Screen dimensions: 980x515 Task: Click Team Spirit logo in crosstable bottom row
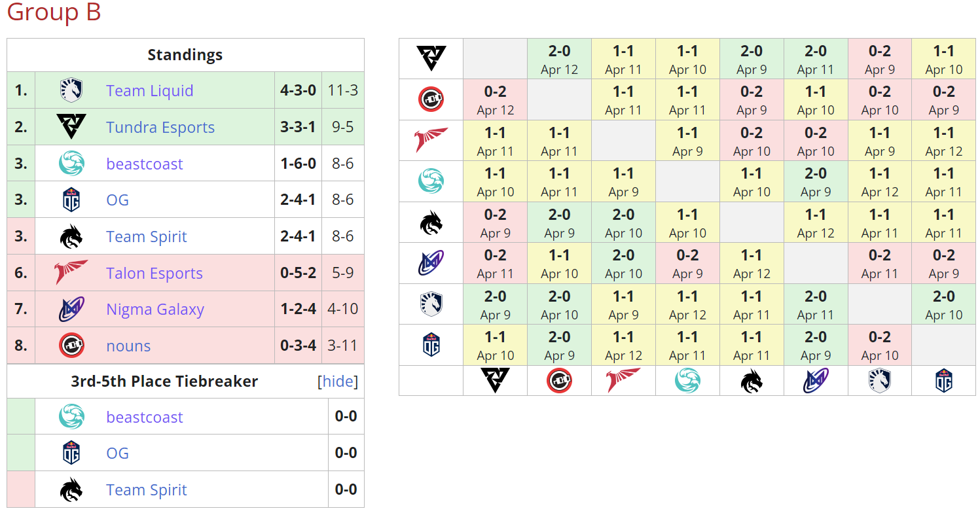(x=752, y=381)
